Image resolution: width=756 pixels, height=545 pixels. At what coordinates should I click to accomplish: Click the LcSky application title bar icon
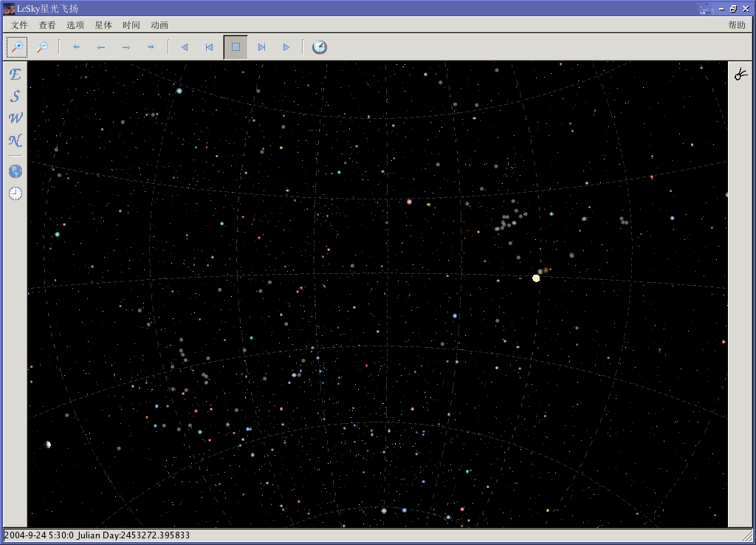tap(9, 9)
